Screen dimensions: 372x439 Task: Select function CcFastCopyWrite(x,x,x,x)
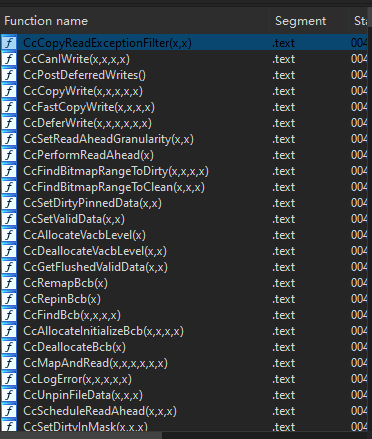(x=89, y=107)
